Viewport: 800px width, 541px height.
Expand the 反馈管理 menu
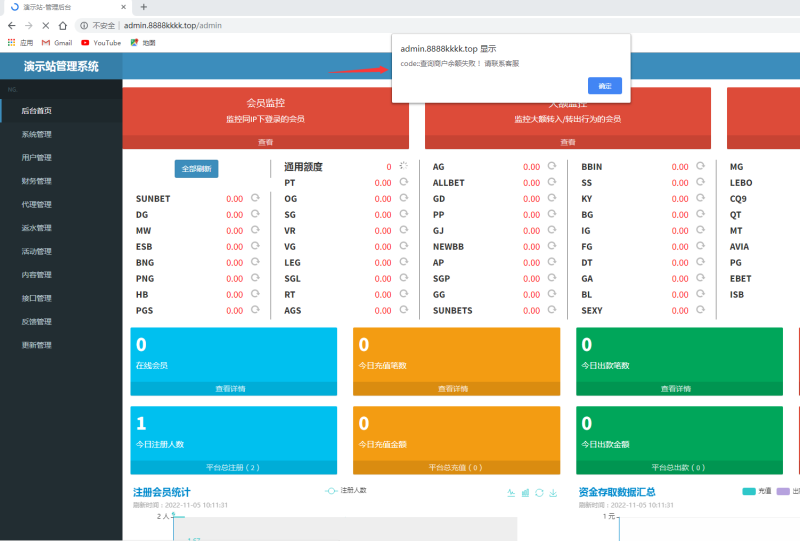point(61,322)
